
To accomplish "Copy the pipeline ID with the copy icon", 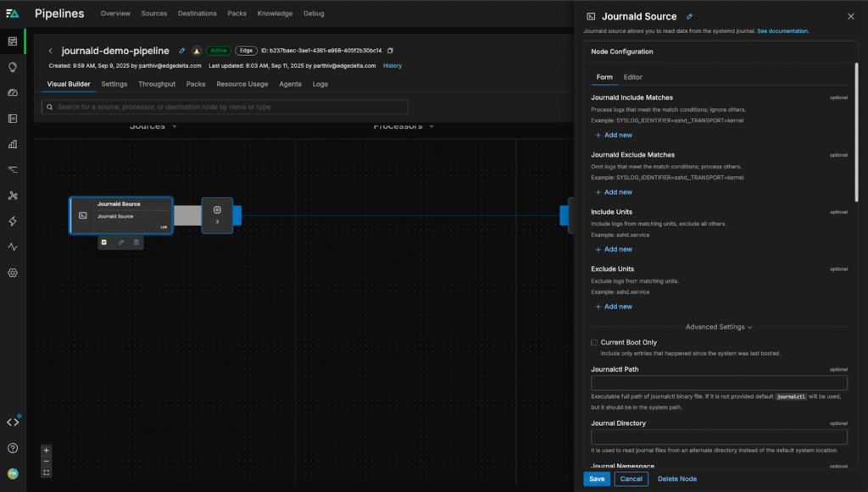I will pos(390,51).
